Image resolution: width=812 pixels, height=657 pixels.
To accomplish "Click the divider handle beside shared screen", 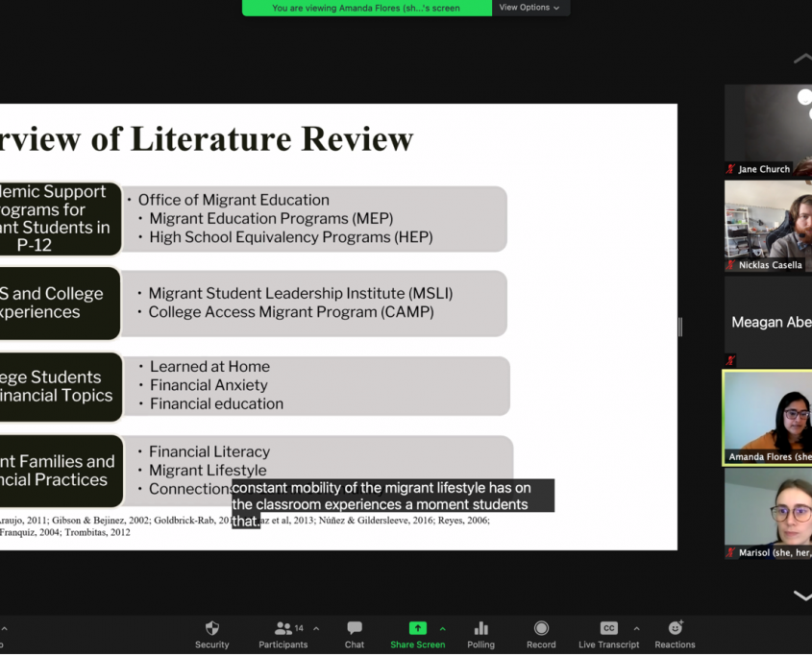I will 680,327.
